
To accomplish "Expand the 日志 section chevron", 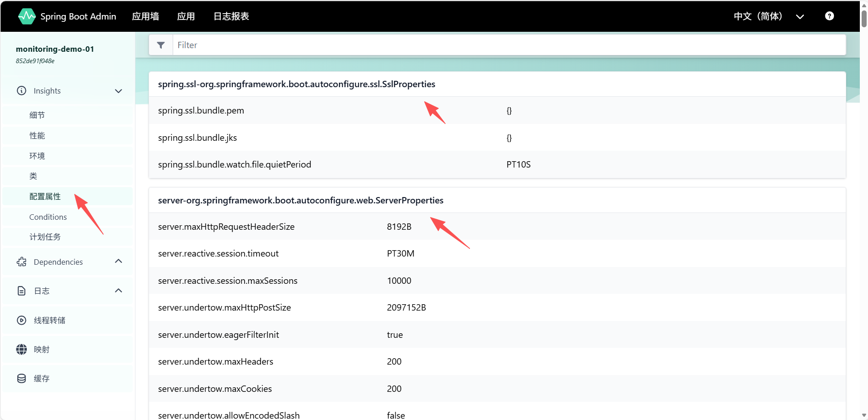I will [119, 291].
